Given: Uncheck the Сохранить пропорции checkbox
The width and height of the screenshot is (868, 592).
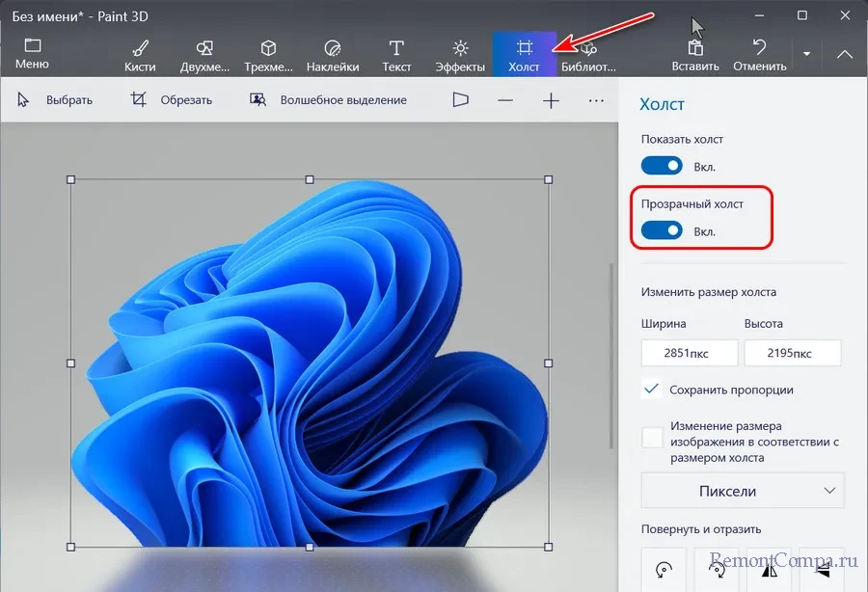Looking at the screenshot, I should coord(652,390).
